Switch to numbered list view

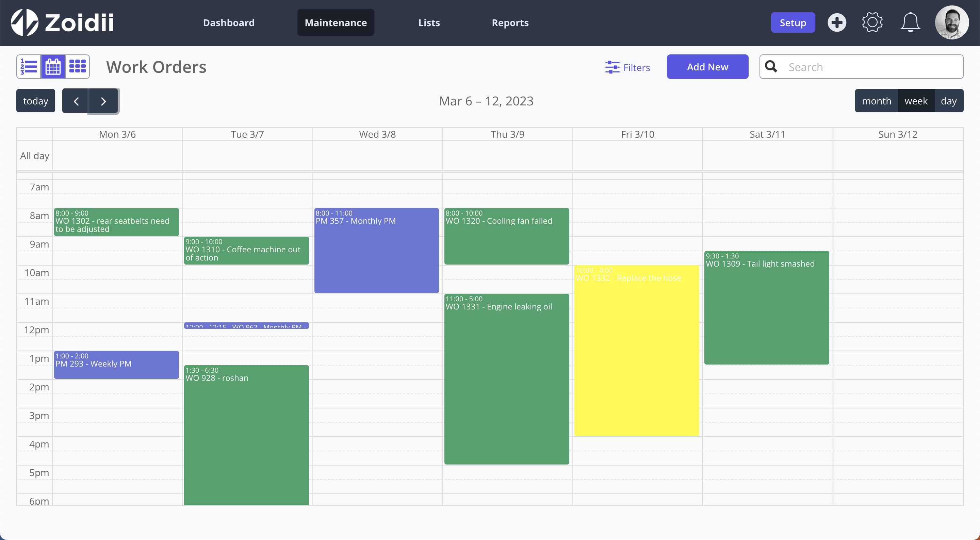tap(29, 67)
